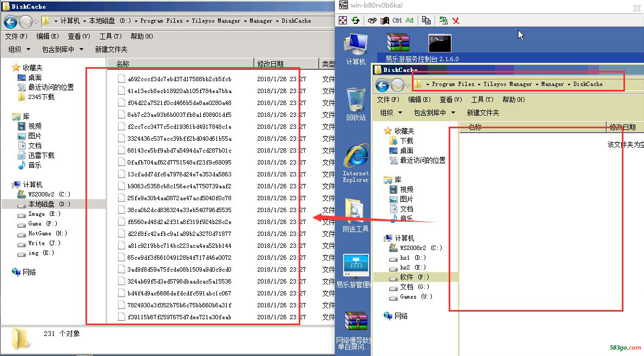Screen dimensions: 644x356
Task: Toggle the Ctrl key button in VNC toolbar
Action: [x=397, y=21]
